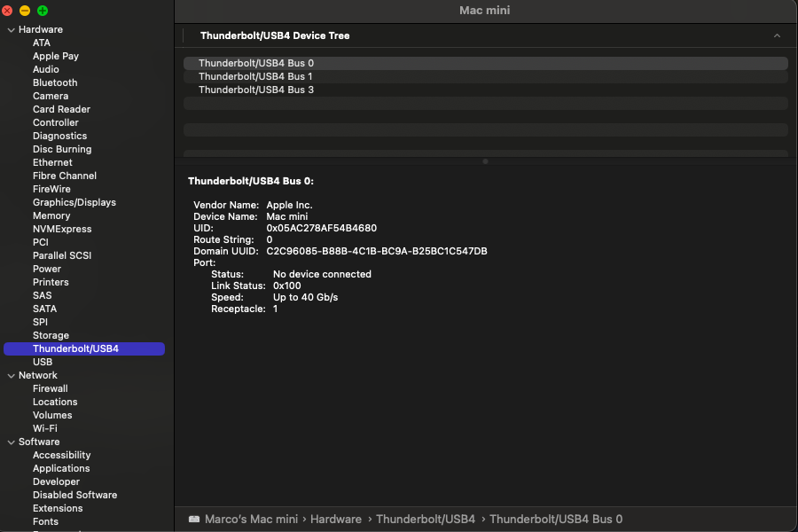Select Storage in the sidebar
This screenshot has width=798, height=532.
[51, 335]
